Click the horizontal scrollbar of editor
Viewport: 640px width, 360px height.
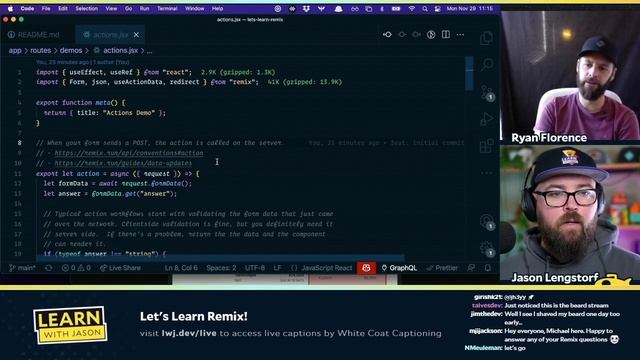(x=220, y=258)
